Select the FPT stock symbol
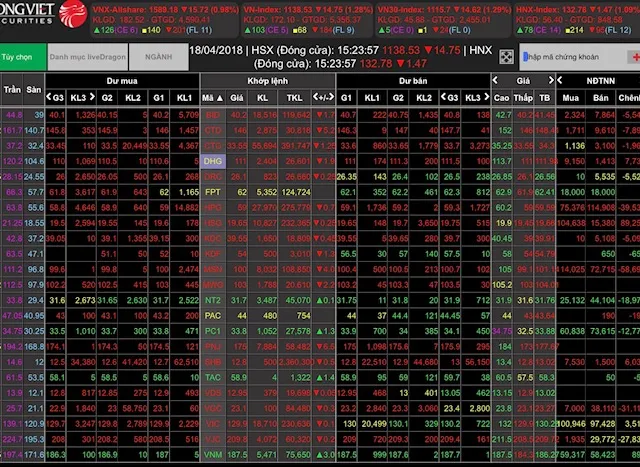This screenshot has width=640, height=467. (x=212, y=191)
